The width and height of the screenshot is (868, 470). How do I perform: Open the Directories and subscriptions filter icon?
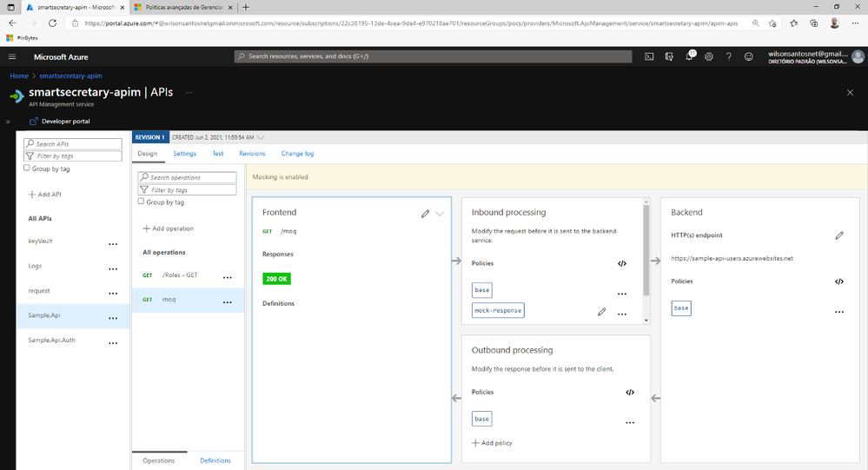(669, 56)
